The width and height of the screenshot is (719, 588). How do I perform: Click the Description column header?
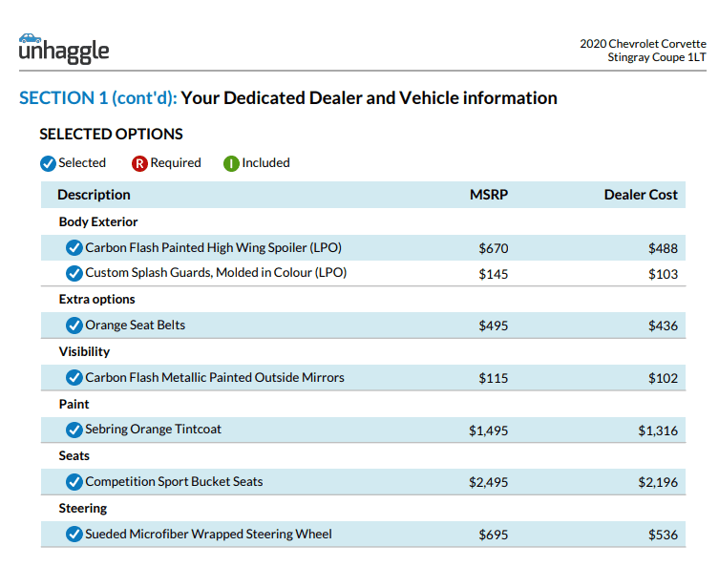(94, 195)
